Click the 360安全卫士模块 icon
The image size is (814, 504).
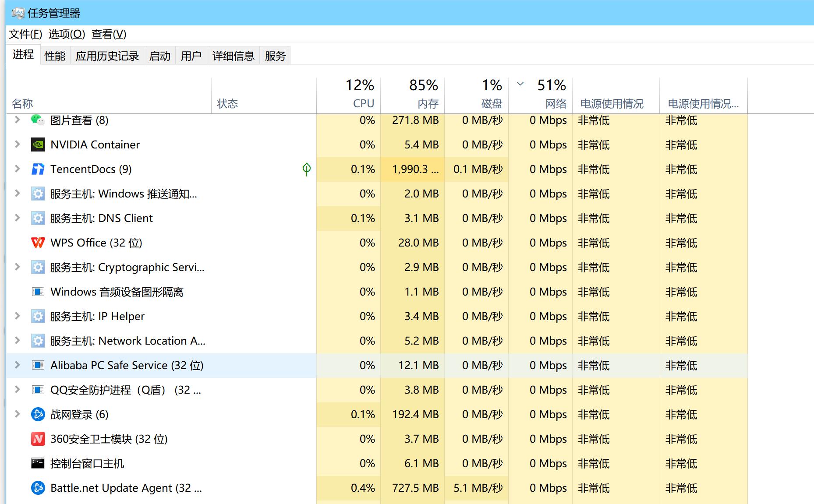38,439
